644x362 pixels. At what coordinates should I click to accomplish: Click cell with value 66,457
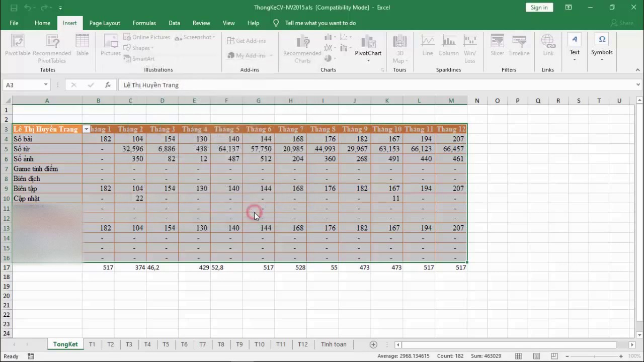coord(451,149)
